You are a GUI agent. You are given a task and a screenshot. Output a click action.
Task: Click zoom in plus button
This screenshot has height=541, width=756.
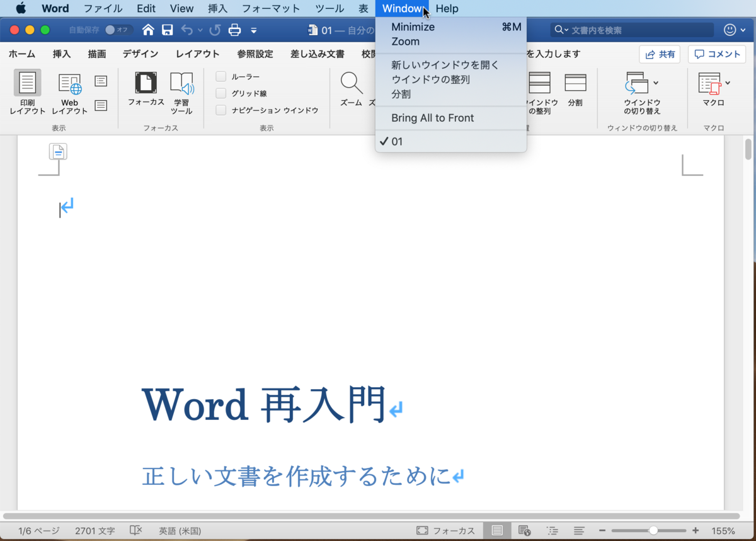(696, 531)
